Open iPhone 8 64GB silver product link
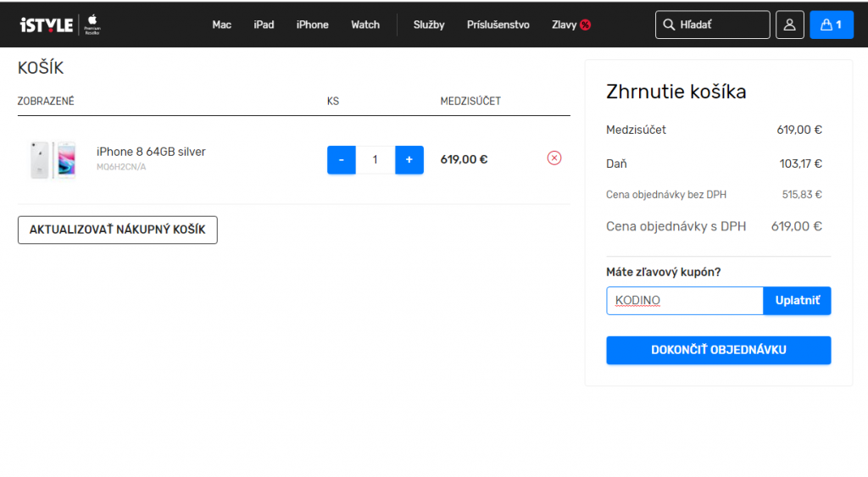The image size is (868, 477). [151, 152]
